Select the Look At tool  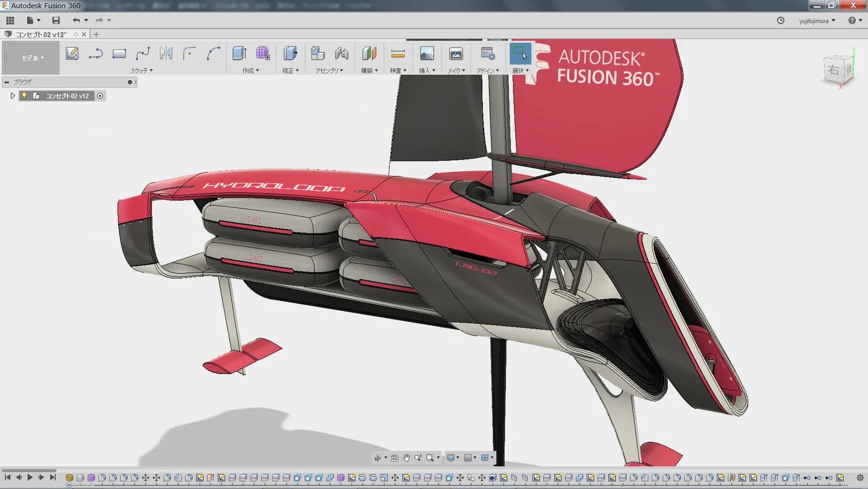[395, 457]
